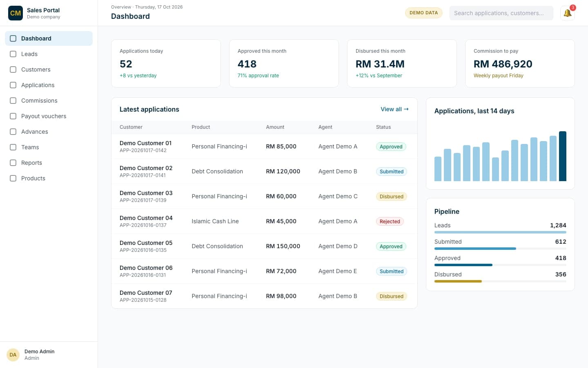
Task: Open the Dashboard menu item
Action: coord(49,38)
